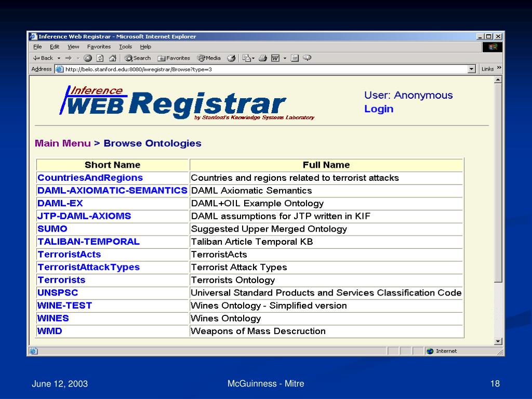This screenshot has width=532, height=399.
Task: Open the JTP-DAML-AXIOMS ontology link
Action: point(84,216)
